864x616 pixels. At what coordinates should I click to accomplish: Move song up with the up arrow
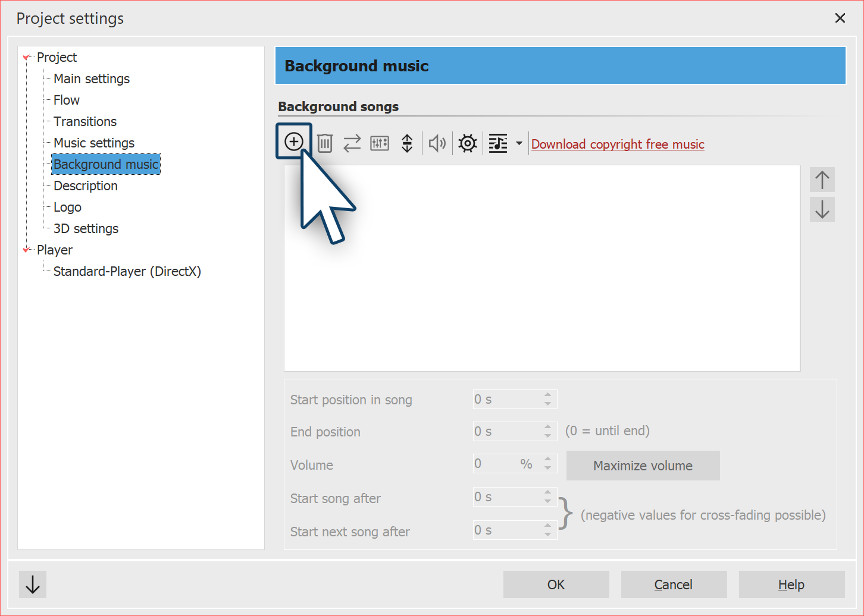click(822, 180)
